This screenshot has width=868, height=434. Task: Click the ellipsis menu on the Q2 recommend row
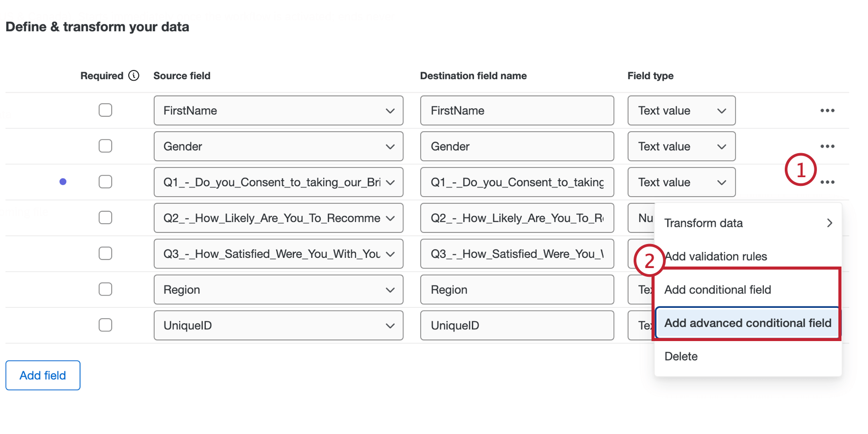click(x=828, y=218)
